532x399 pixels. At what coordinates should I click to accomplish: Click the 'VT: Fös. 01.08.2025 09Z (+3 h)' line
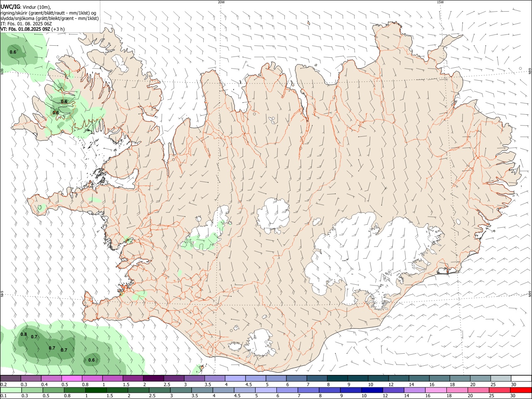[x=32, y=29]
